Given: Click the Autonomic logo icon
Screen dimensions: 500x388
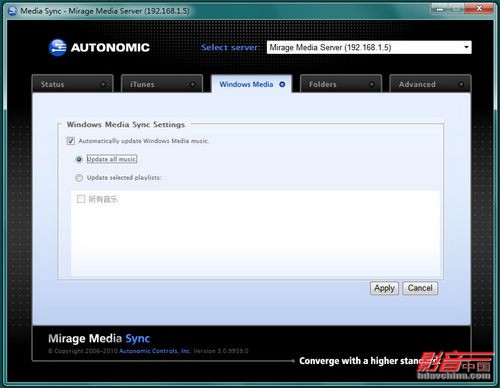Looking at the screenshot, I should coord(57,47).
